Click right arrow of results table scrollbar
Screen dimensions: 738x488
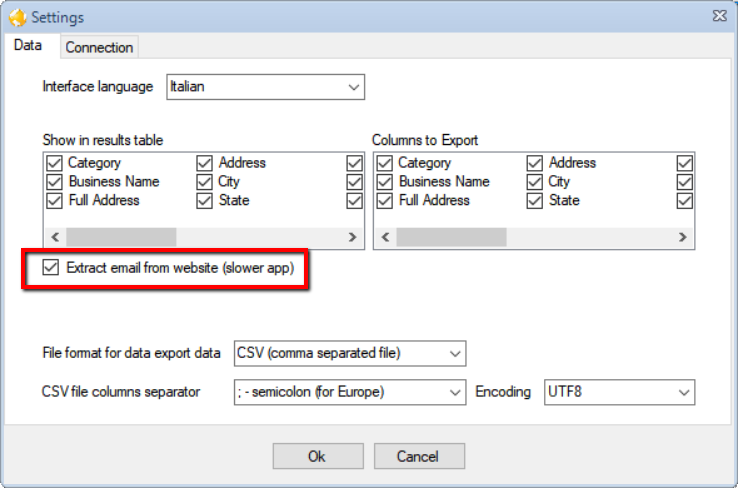(x=353, y=237)
